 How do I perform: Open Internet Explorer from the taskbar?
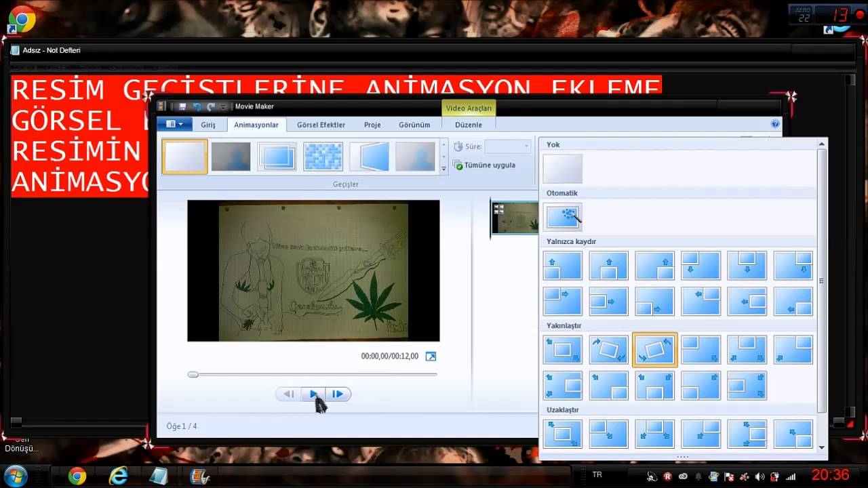118,476
